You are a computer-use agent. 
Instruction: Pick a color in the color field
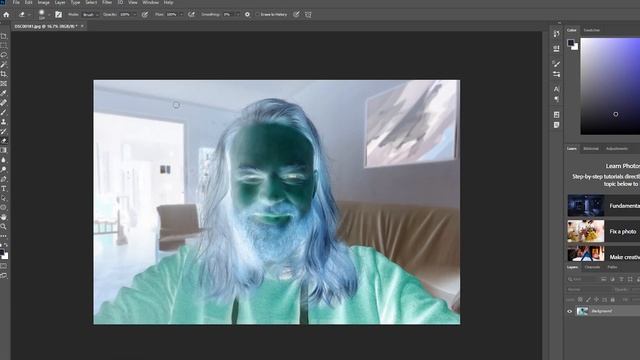pyautogui.click(x=610, y=86)
